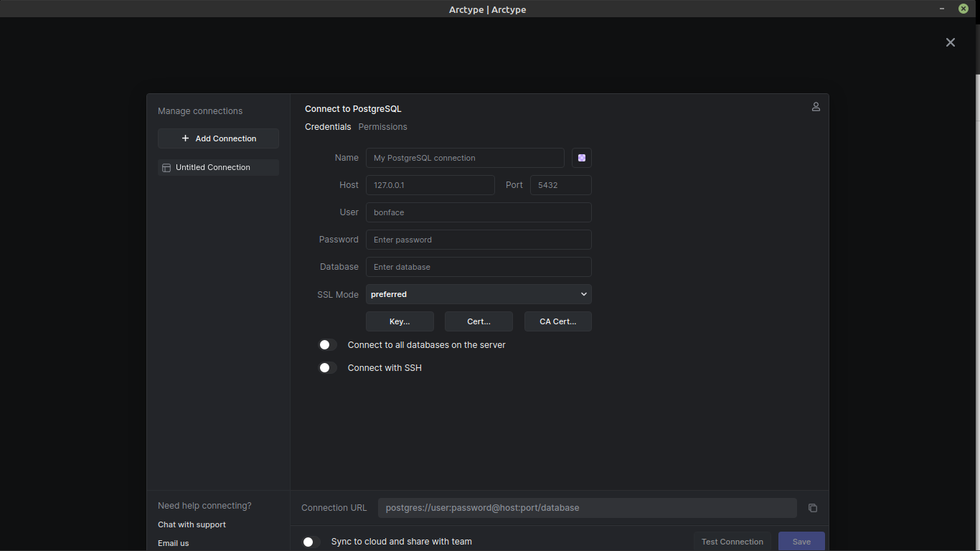980x551 pixels.
Task: Enable Sync to cloud and share with team
Action: click(x=308, y=542)
